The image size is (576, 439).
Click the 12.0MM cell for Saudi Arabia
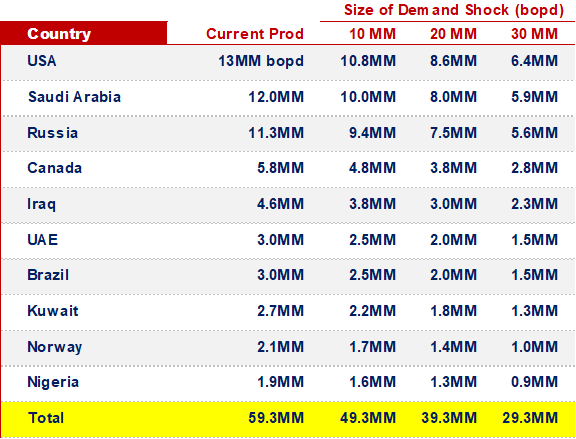click(276, 97)
